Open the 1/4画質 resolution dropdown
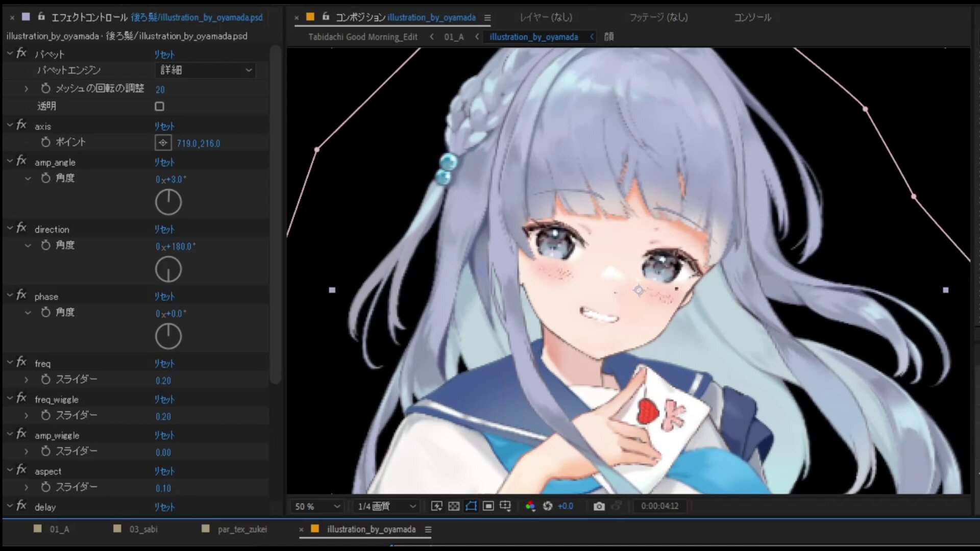The image size is (980, 551). pyautogui.click(x=386, y=507)
